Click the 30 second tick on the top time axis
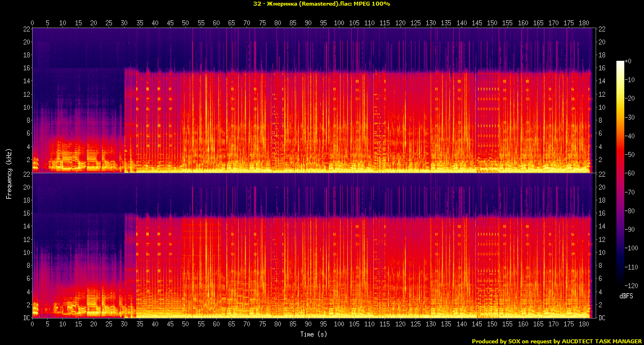This screenshot has height=345, width=644. tap(124, 23)
